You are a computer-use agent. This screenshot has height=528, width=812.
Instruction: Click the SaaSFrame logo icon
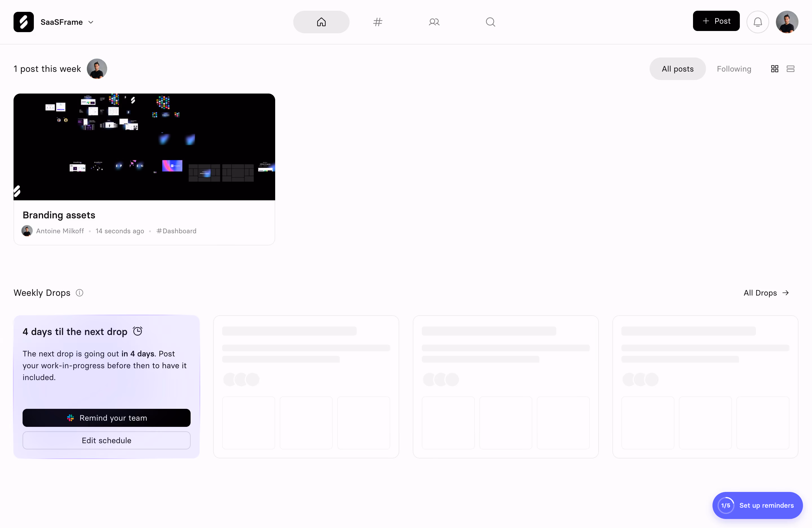(x=23, y=22)
